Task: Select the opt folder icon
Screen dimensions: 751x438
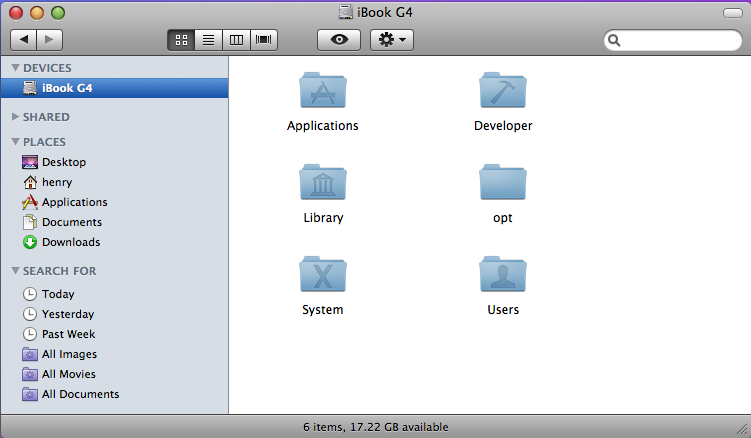Action: (503, 182)
